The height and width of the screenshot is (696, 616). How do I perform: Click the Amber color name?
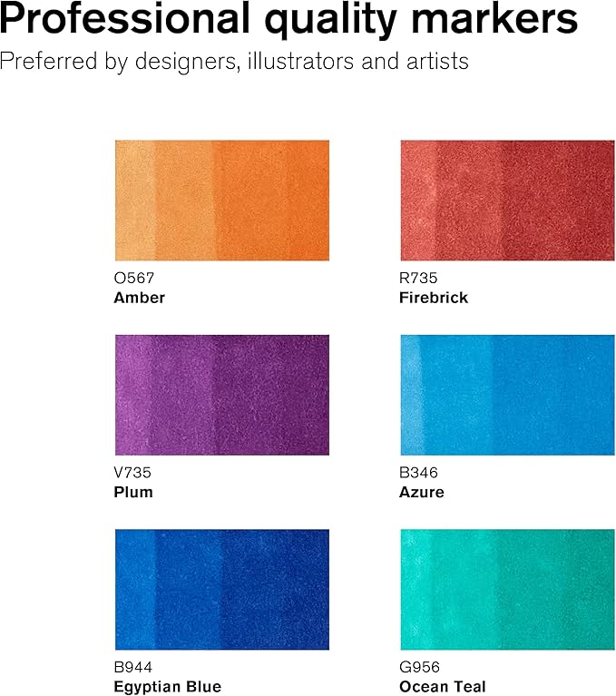point(140,297)
